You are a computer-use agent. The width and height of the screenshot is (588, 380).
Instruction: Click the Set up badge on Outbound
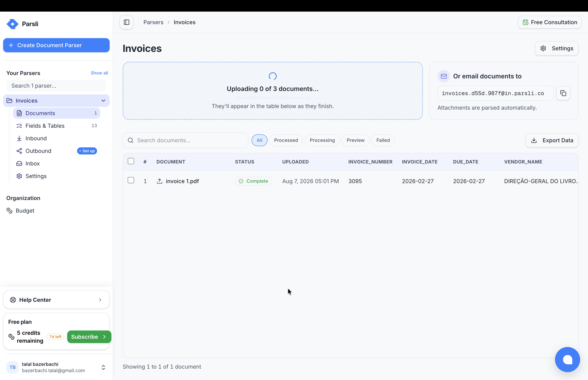point(87,151)
